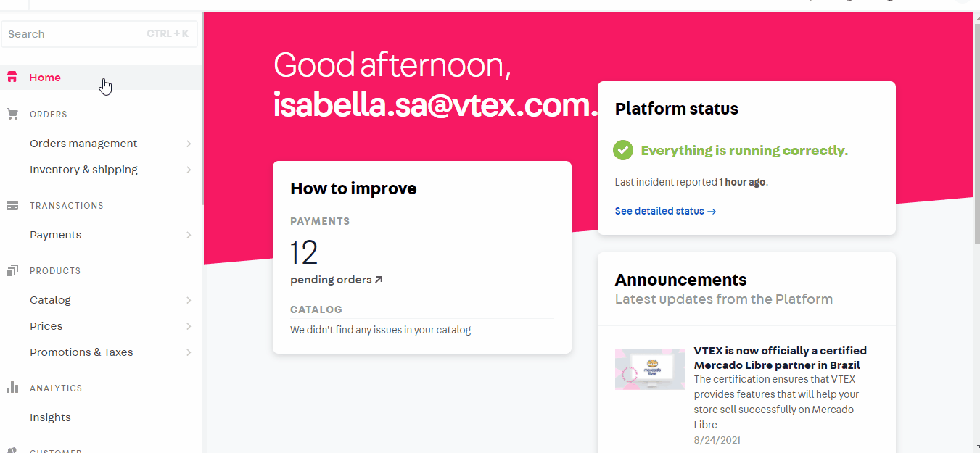This screenshot has height=453, width=980.
Task: Click the Home store icon in sidebar
Action: tap(12, 78)
